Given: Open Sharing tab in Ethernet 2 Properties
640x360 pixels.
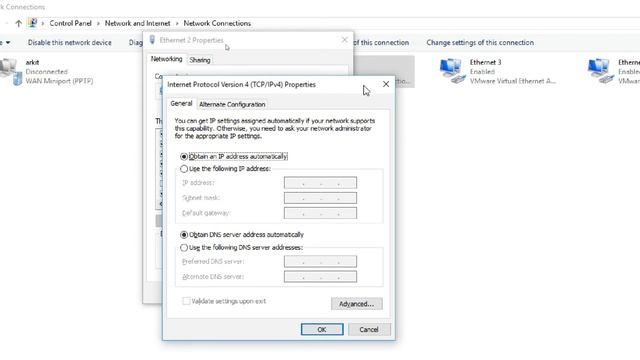Looking at the screenshot, I should pyautogui.click(x=200, y=60).
